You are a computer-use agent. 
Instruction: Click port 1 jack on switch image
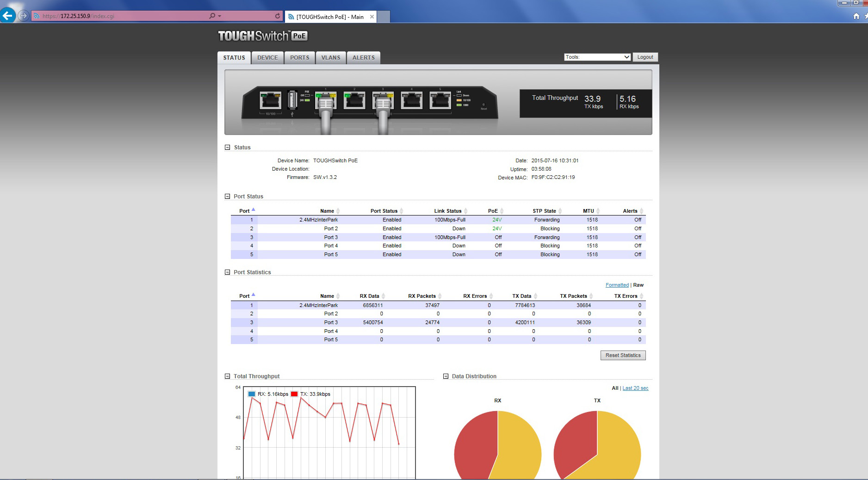pos(326,100)
